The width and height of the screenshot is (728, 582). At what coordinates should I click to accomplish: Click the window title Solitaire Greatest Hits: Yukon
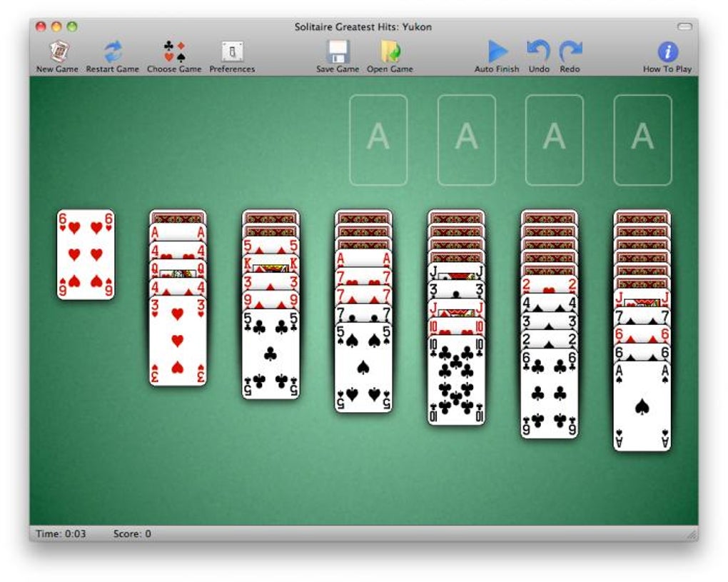click(x=363, y=27)
